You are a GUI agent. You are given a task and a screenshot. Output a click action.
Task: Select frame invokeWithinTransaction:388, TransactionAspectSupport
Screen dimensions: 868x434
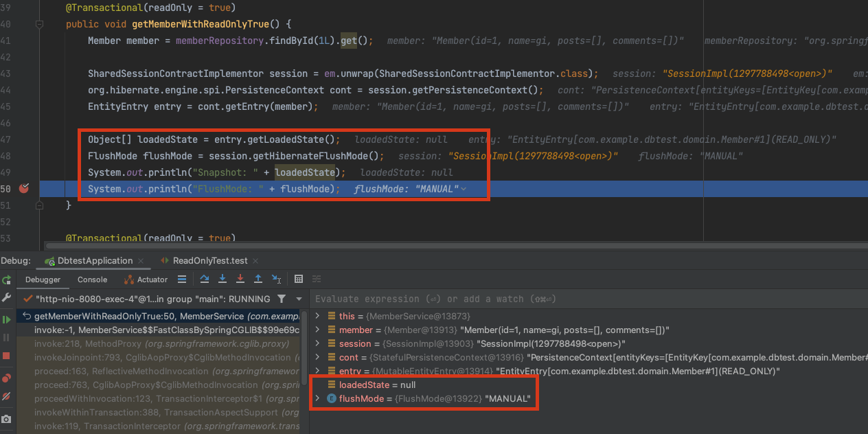159,412
